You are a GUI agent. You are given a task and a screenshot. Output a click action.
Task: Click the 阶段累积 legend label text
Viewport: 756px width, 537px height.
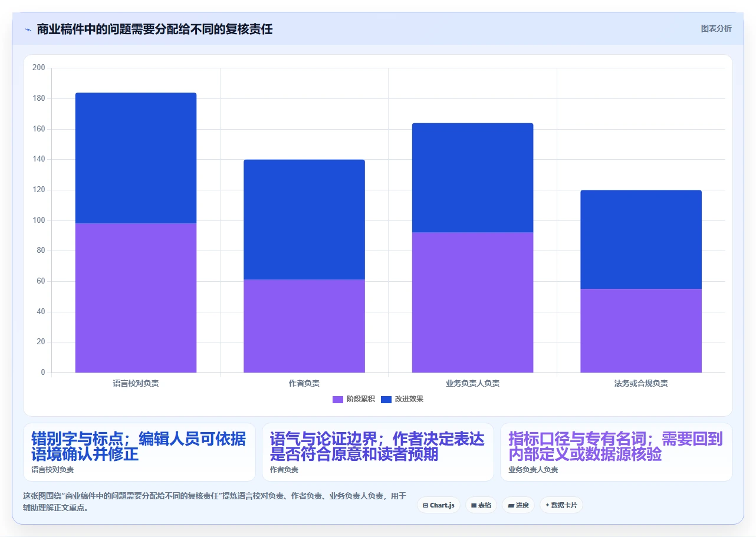361,399
